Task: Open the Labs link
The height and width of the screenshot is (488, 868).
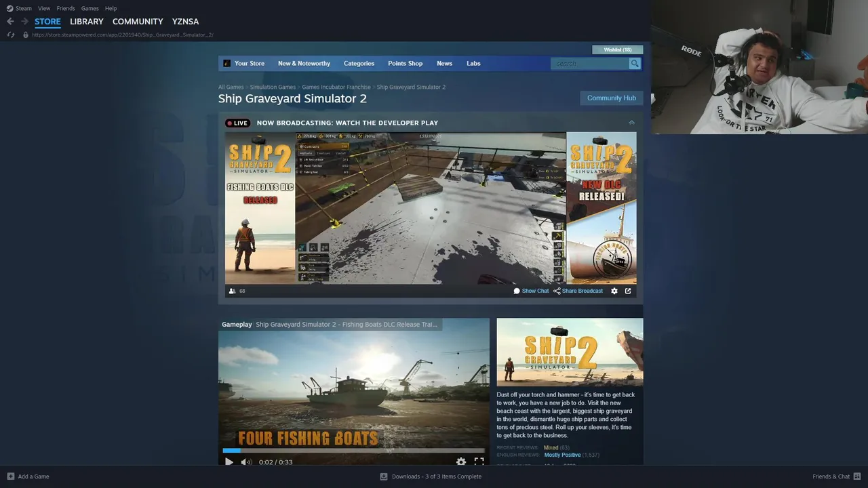Action: 473,63
